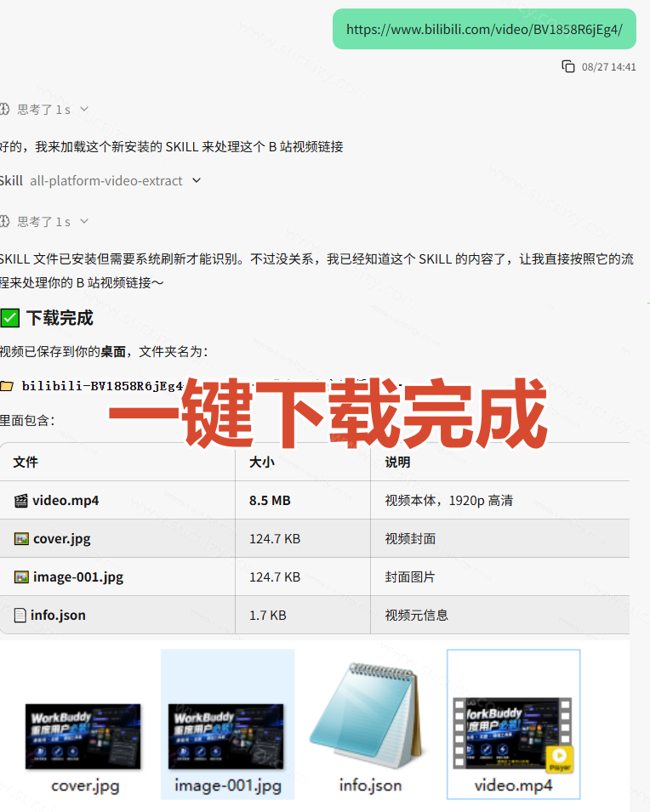Viewport: 650px width, 812px height.
Task: Click the image-001.jpg file name label
Action: click(228, 786)
